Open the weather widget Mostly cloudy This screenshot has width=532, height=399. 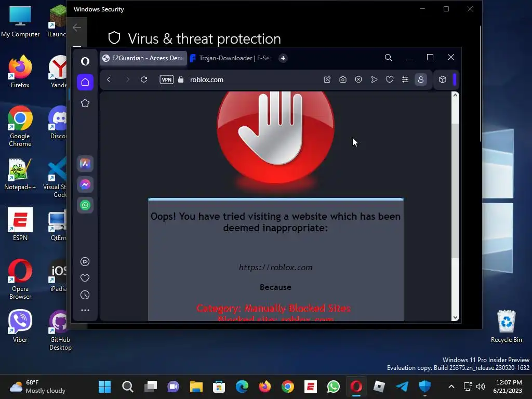37,387
